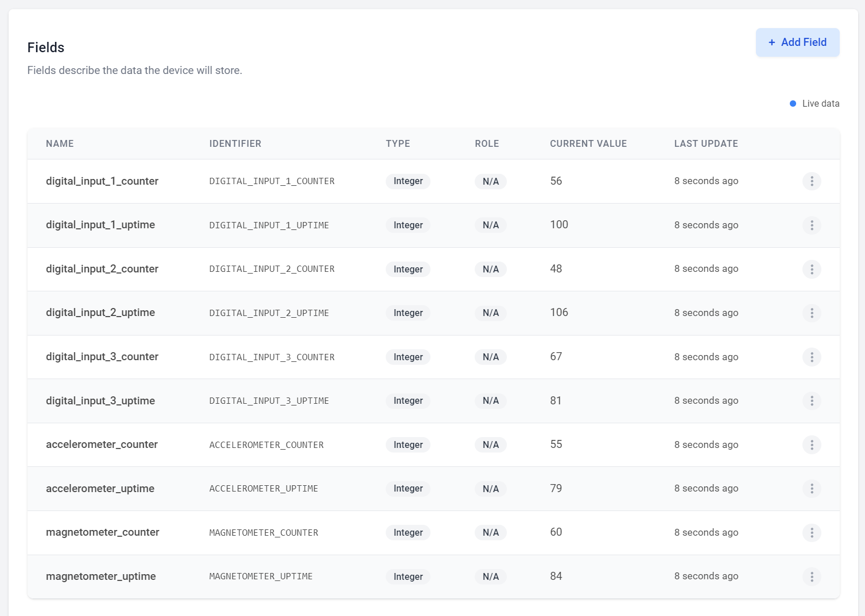This screenshot has width=865, height=616.
Task: Click the N/A role badge on digital_input_3_uptime
Action: click(490, 400)
